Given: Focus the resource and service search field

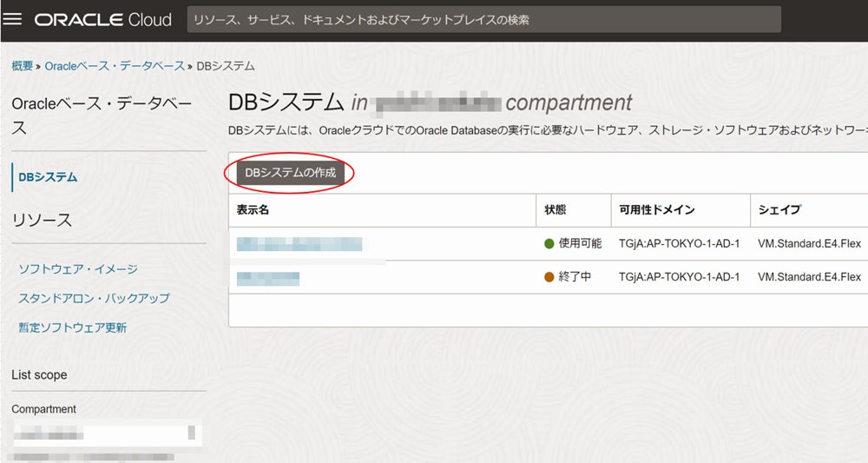Looking at the screenshot, I should (x=483, y=20).
